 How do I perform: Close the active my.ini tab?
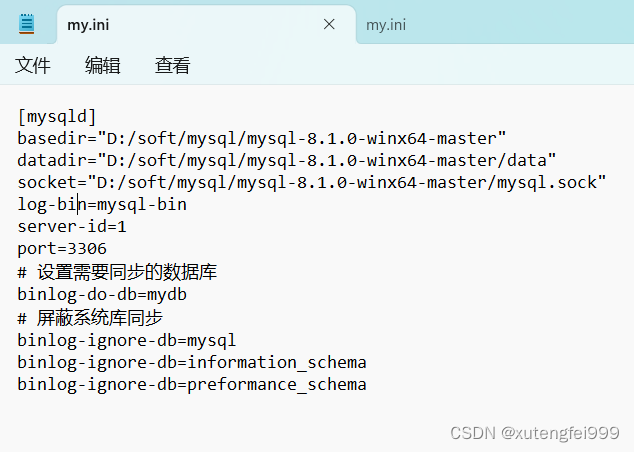[x=329, y=25]
